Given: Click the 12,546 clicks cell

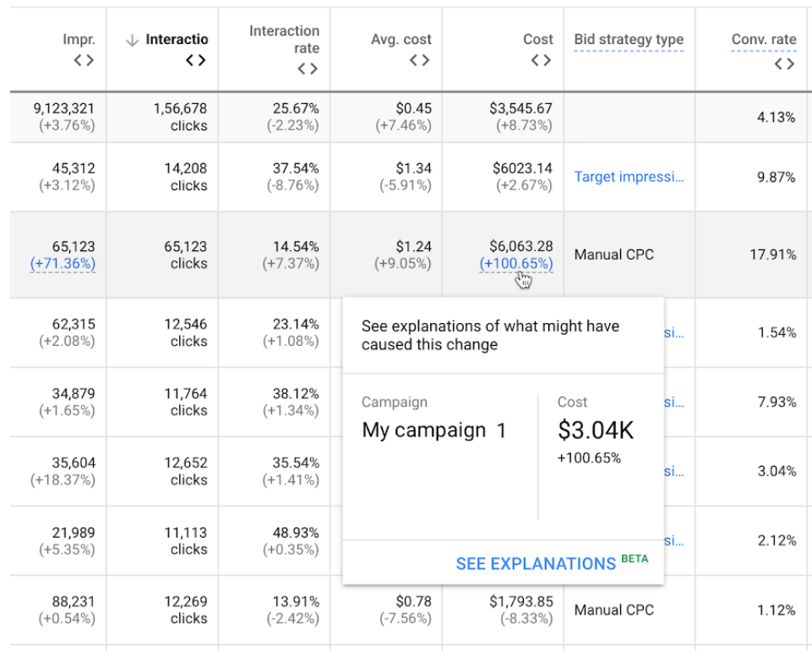Looking at the screenshot, I should coord(185,332).
